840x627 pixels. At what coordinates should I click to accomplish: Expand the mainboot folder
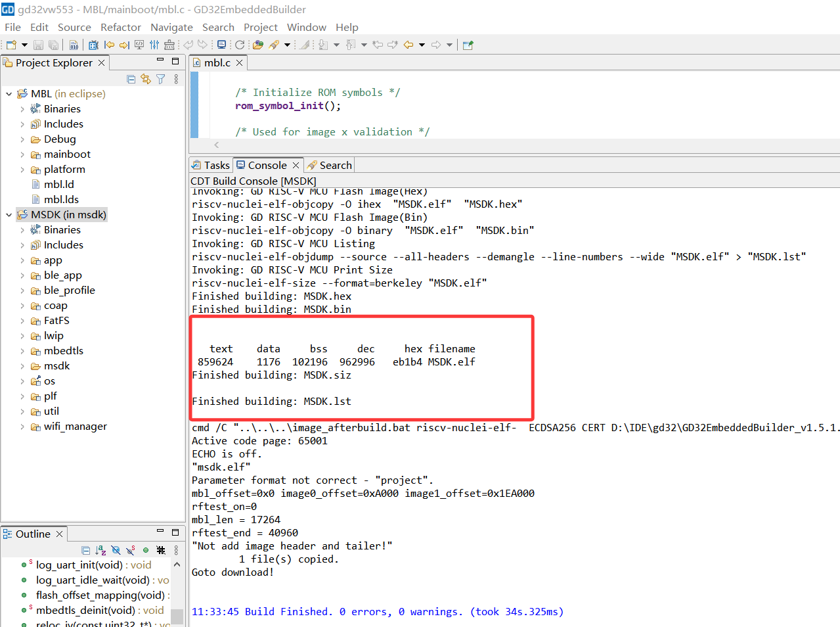point(22,154)
